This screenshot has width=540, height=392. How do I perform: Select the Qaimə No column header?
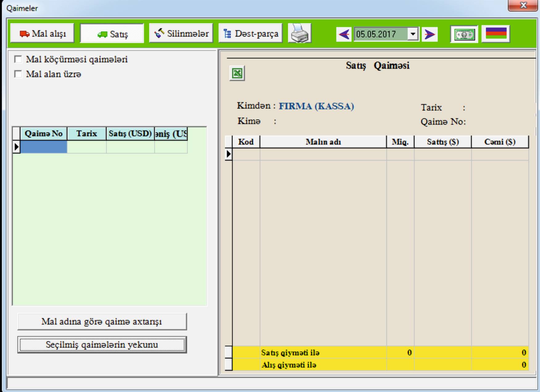click(44, 134)
